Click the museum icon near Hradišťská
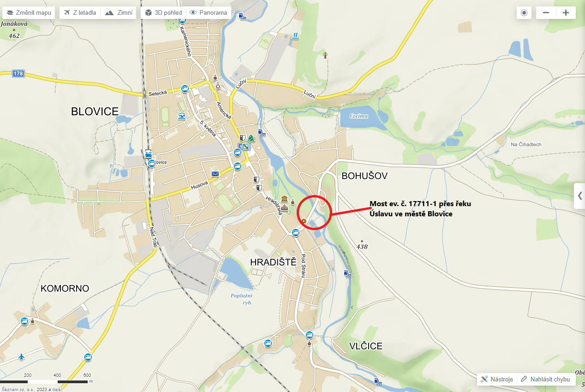The height and width of the screenshot is (392, 585). tap(285, 199)
